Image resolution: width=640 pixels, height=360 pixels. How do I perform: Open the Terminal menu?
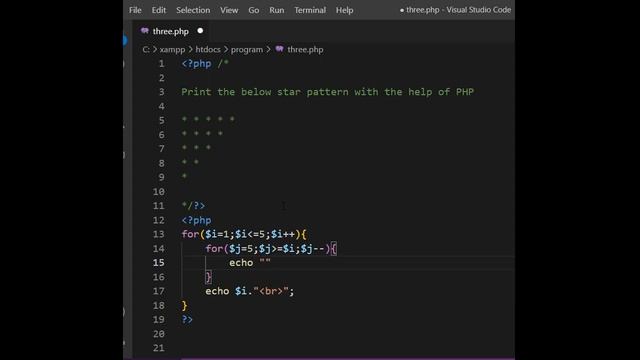(x=310, y=10)
